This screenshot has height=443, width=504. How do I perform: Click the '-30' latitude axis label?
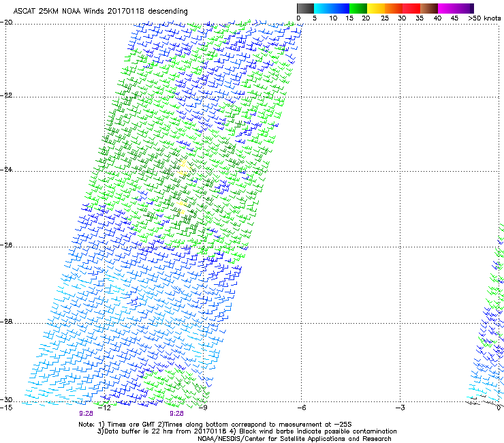[6, 399]
